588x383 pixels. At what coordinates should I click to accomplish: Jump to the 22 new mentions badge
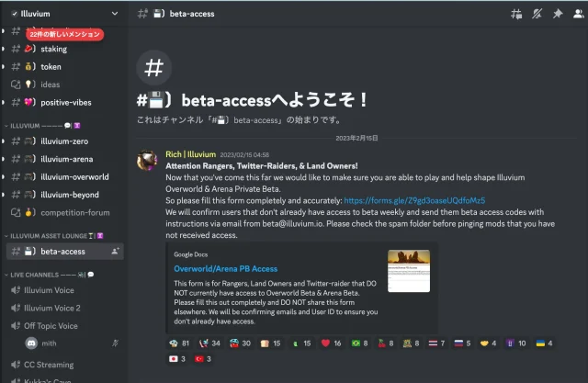(64, 34)
